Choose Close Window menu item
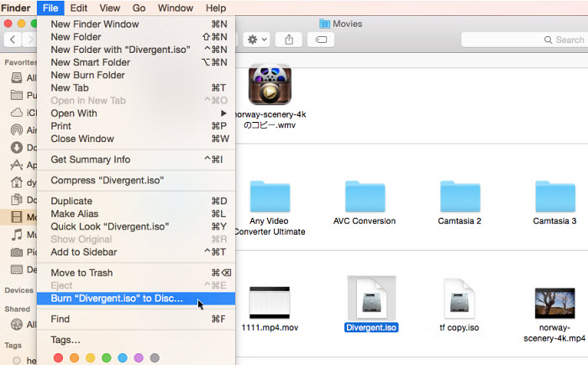Viewport: 588px width, 365px height. pyautogui.click(x=136, y=139)
